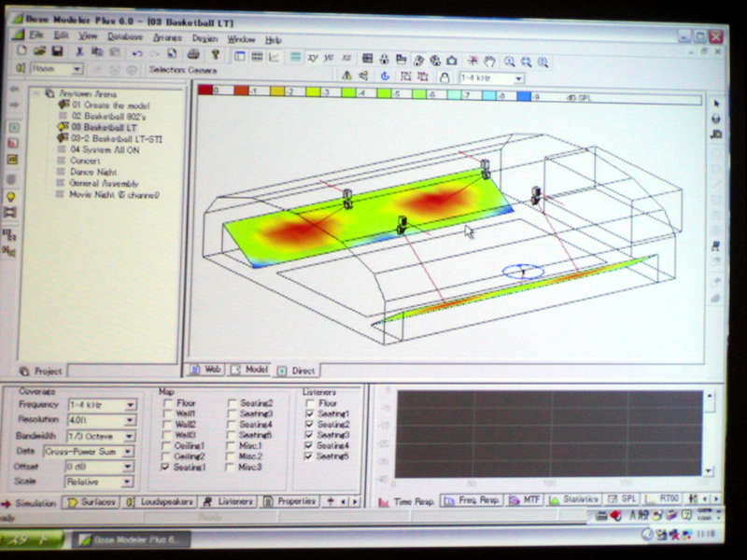The height and width of the screenshot is (560, 747).
Task: Click the Help question mark toolbar icon
Action: point(216,55)
